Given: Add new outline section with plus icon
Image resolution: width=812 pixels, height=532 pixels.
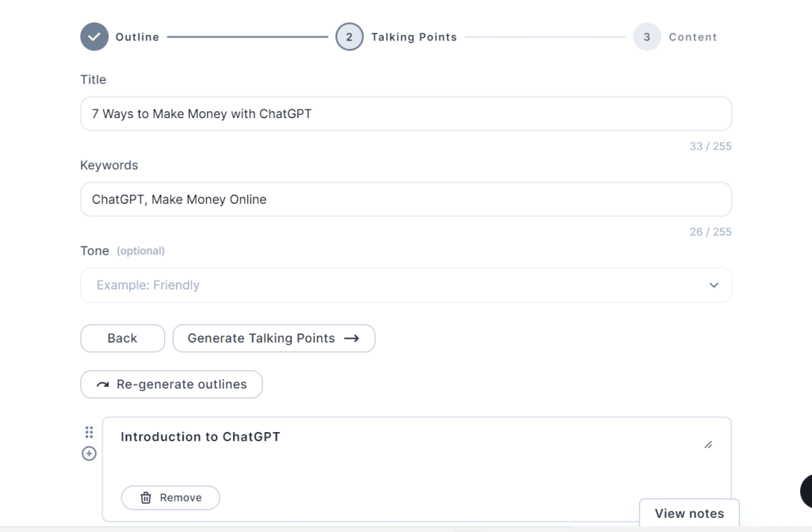Looking at the screenshot, I should (89, 454).
